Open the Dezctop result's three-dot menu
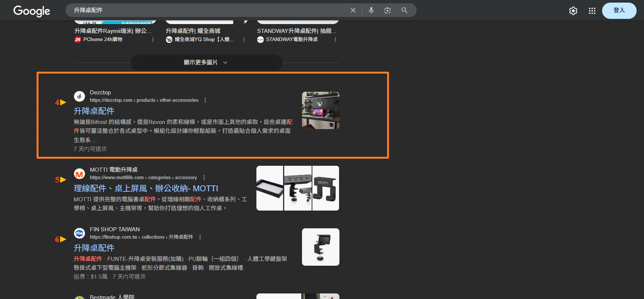The height and width of the screenshot is (299, 644). pyautogui.click(x=205, y=100)
